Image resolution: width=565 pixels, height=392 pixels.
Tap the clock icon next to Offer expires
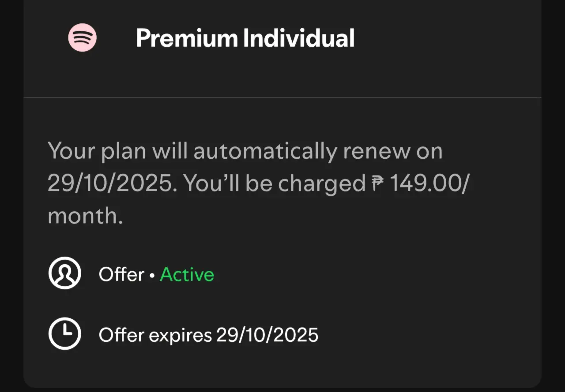(x=64, y=334)
